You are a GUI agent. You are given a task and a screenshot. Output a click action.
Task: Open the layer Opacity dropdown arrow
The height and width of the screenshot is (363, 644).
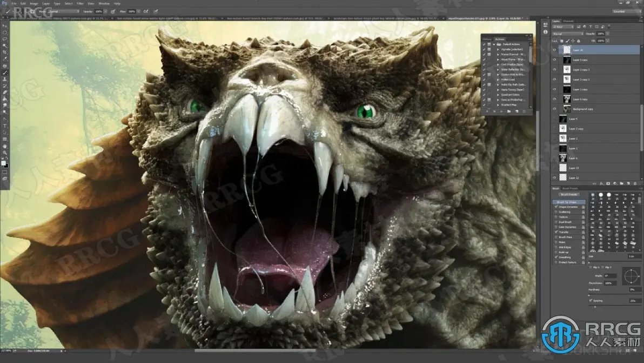[x=607, y=34]
